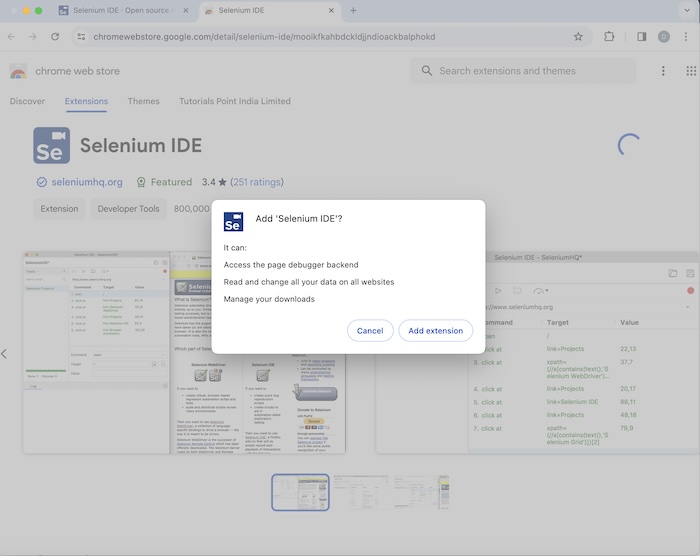
Task: Select the second screenshot thumbnail
Action: [361, 492]
